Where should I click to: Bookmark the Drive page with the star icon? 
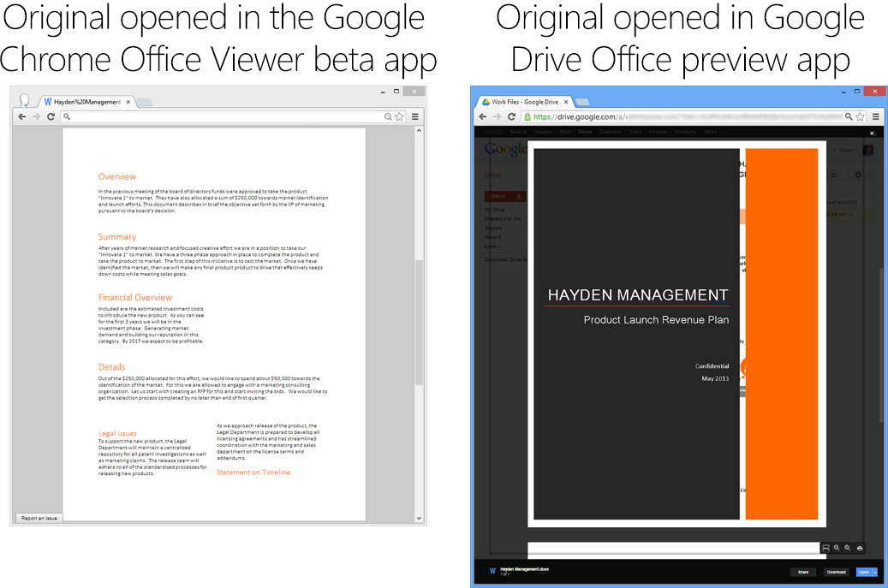coord(859,116)
